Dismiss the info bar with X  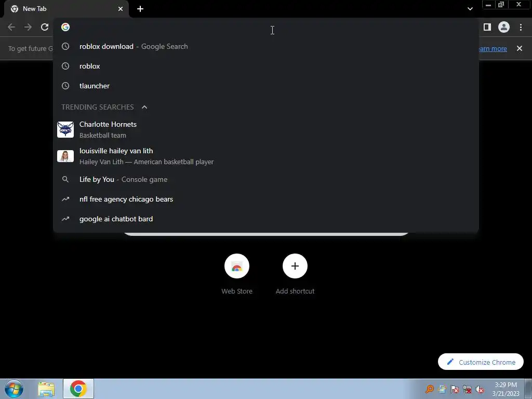click(x=520, y=48)
